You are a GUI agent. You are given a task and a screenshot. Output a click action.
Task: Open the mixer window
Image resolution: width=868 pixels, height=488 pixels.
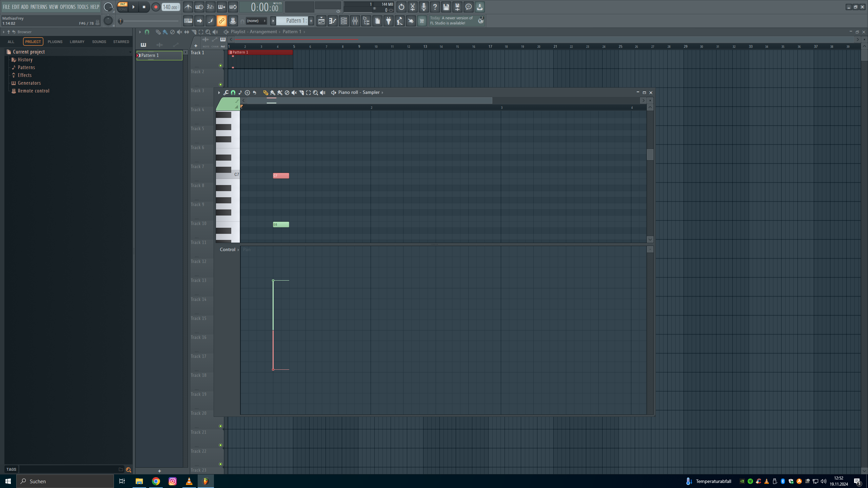point(355,21)
